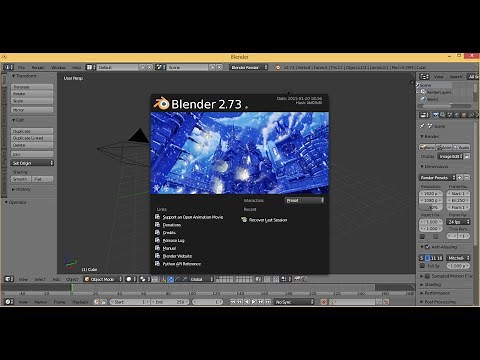The height and width of the screenshot is (360, 480).
Task: Delete the current scene with X button
Action: 219,67
